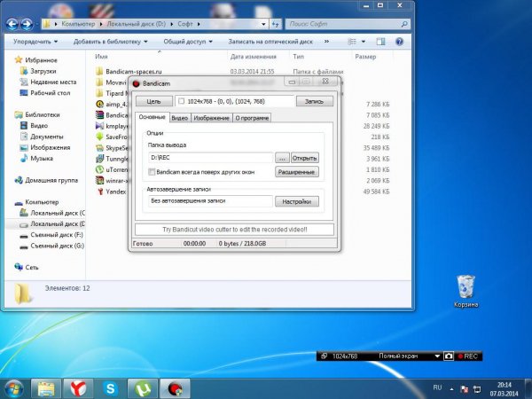Image resolution: width=532 pixels, height=399 pixels.
Task: Open Explorer help question mark icon
Action: (x=399, y=42)
